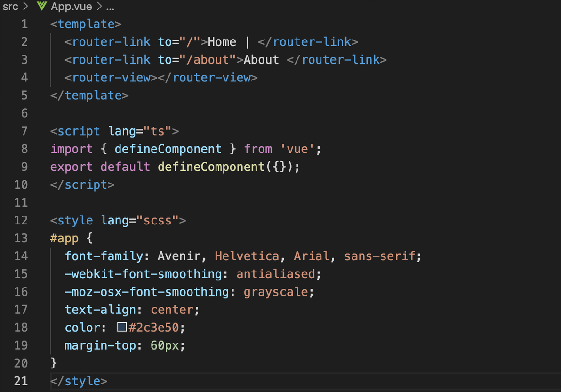The height and width of the screenshot is (392, 561).
Task: Click defineComponent on the export default line
Action: click(x=211, y=167)
